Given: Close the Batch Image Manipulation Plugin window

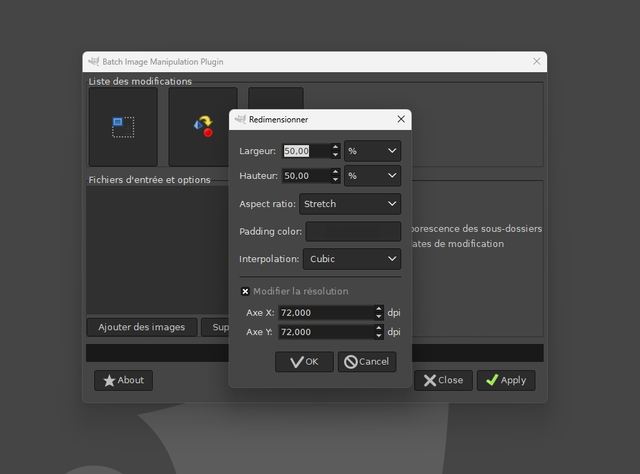Looking at the screenshot, I should (x=536, y=62).
